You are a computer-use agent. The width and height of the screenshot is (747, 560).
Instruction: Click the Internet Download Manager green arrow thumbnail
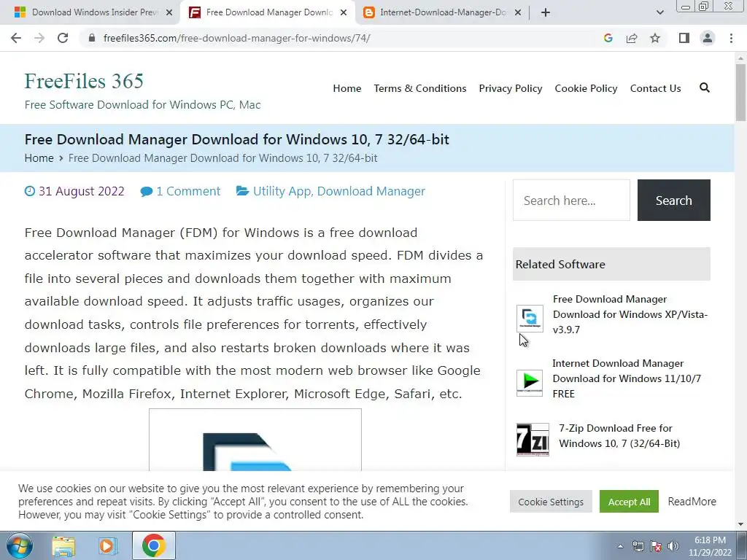pyautogui.click(x=530, y=382)
